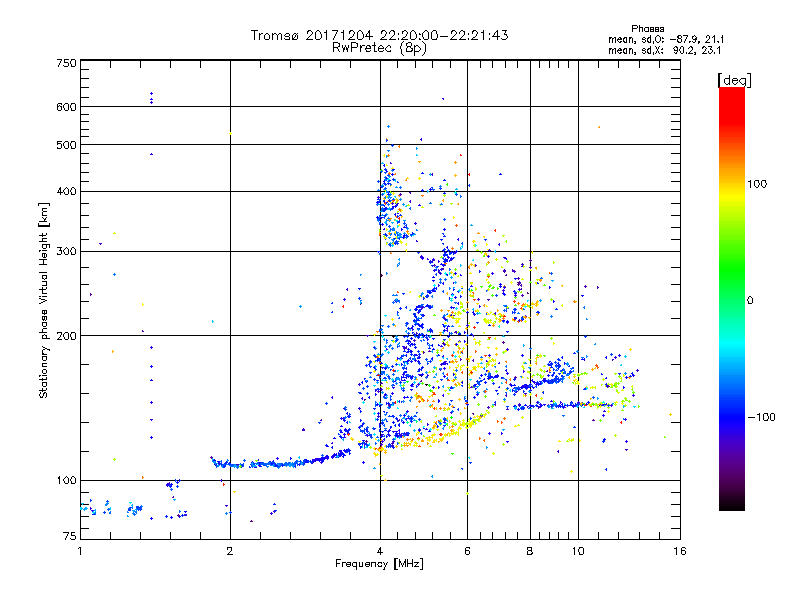The image size is (800, 600).
Task: Click the x-axis label 'Frequency [MHz]'
Action: (379, 564)
